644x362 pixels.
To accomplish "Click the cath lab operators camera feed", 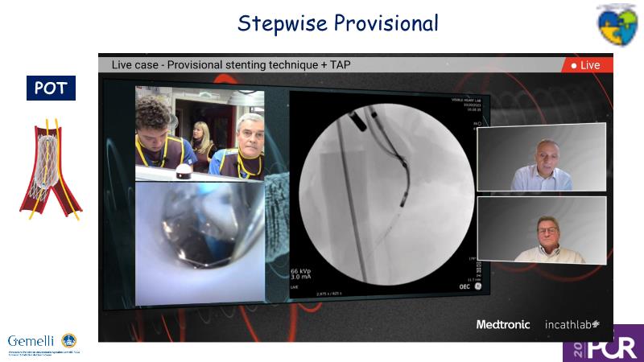I will pyautogui.click(x=200, y=134).
